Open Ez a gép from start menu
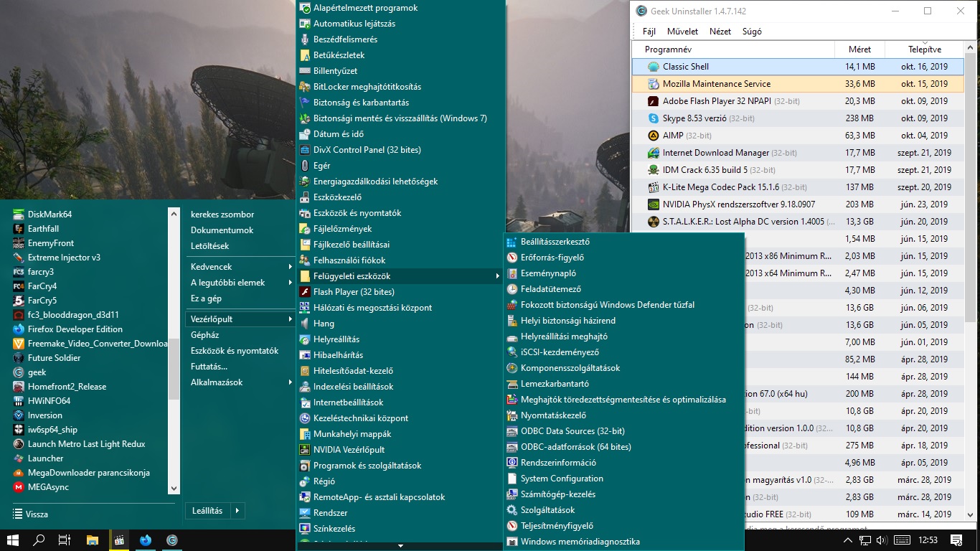The image size is (980, 551). 206,298
